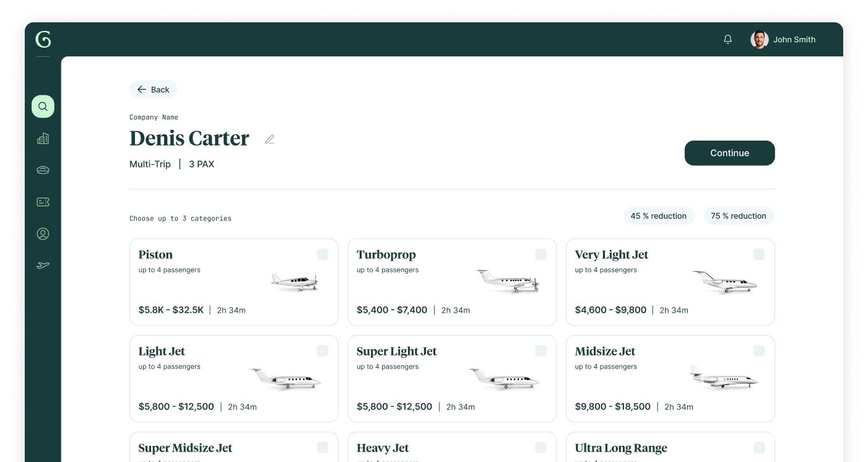The width and height of the screenshot is (868, 462).
Task: Click the Continue button
Action: (x=729, y=153)
